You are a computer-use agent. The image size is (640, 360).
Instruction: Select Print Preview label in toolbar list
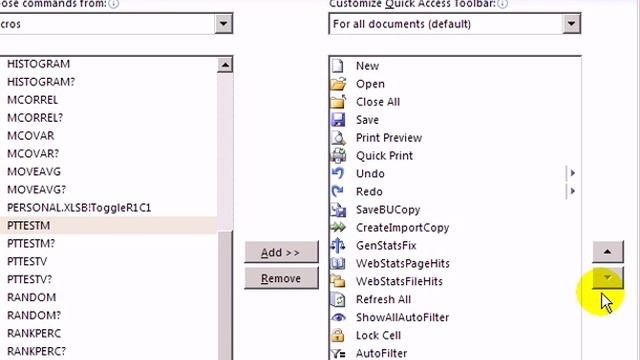pyautogui.click(x=389, y=138)
